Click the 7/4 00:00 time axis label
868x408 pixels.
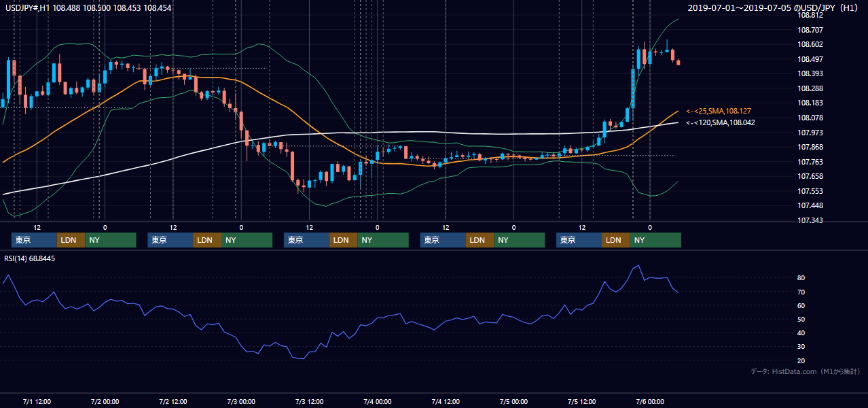(x=378, y=401)
